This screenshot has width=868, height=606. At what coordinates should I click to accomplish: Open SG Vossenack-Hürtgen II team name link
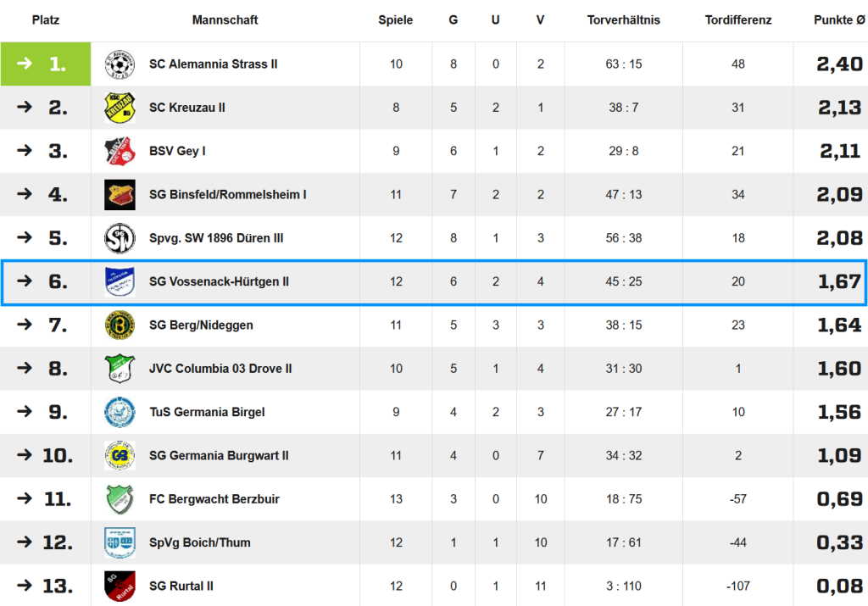coord(219,281)
